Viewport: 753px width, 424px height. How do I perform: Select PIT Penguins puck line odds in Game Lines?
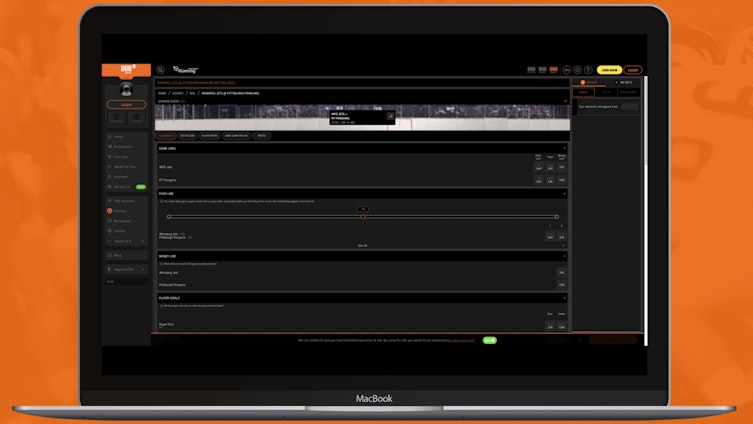coord(538,181)
